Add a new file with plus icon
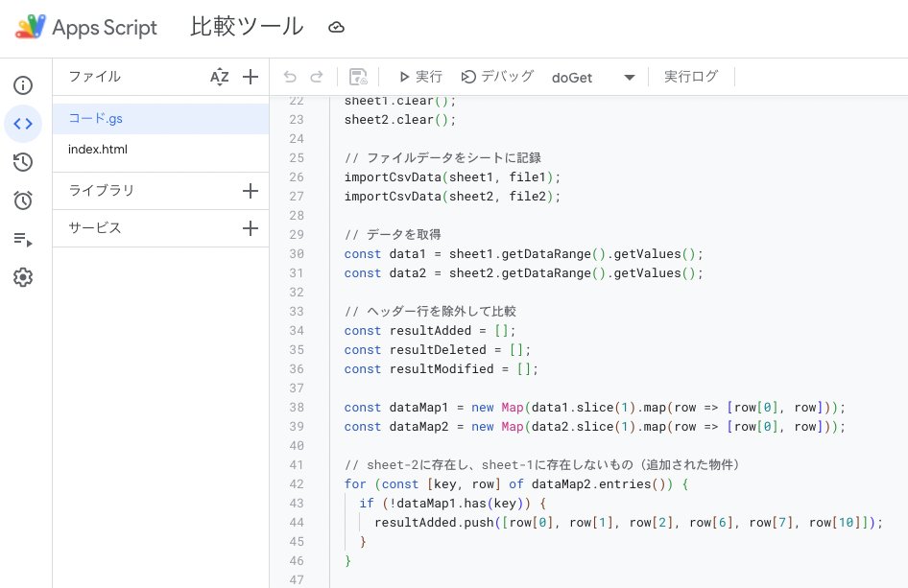908x588 pixels. (x=251, y=77)
